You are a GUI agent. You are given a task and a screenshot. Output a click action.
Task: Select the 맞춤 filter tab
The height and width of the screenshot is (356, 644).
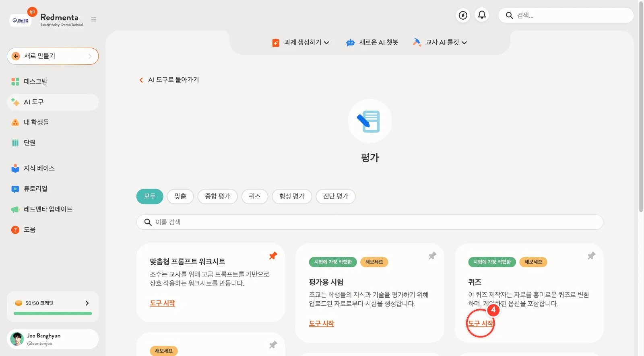[x=180, y=196]
